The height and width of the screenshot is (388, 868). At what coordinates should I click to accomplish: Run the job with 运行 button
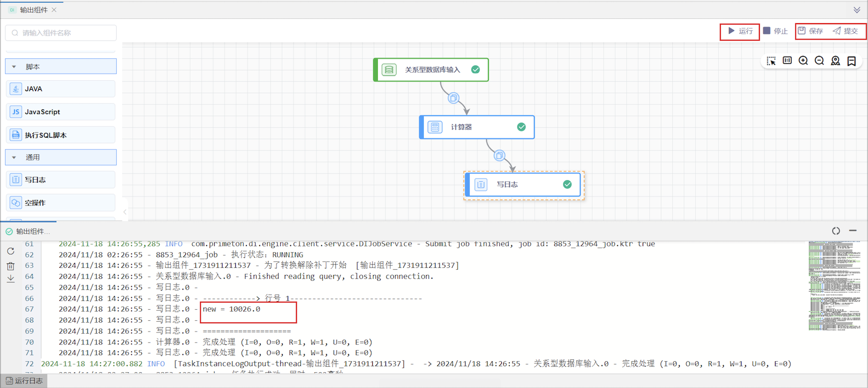click(740, 31)
